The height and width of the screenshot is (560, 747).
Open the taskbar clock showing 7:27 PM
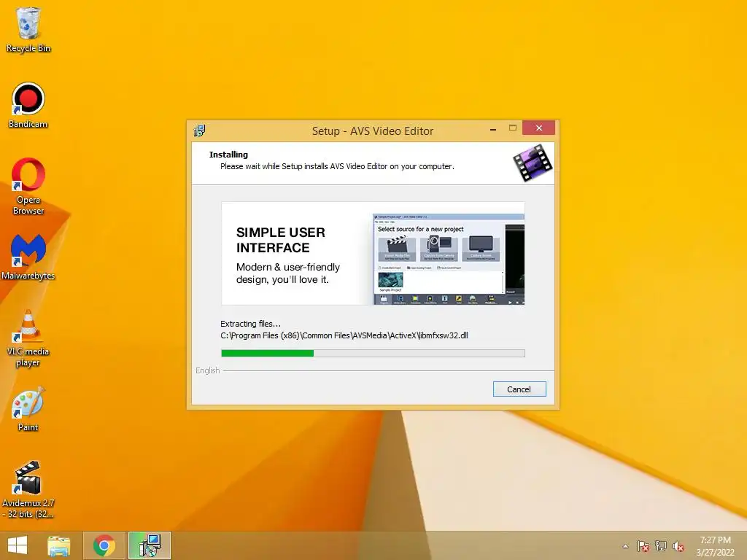715,546
